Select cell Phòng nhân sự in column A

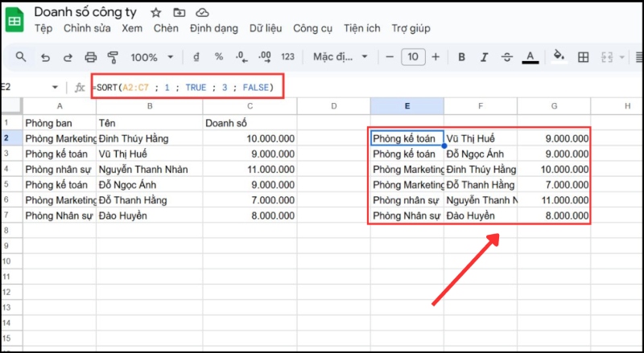coord(60,169)
